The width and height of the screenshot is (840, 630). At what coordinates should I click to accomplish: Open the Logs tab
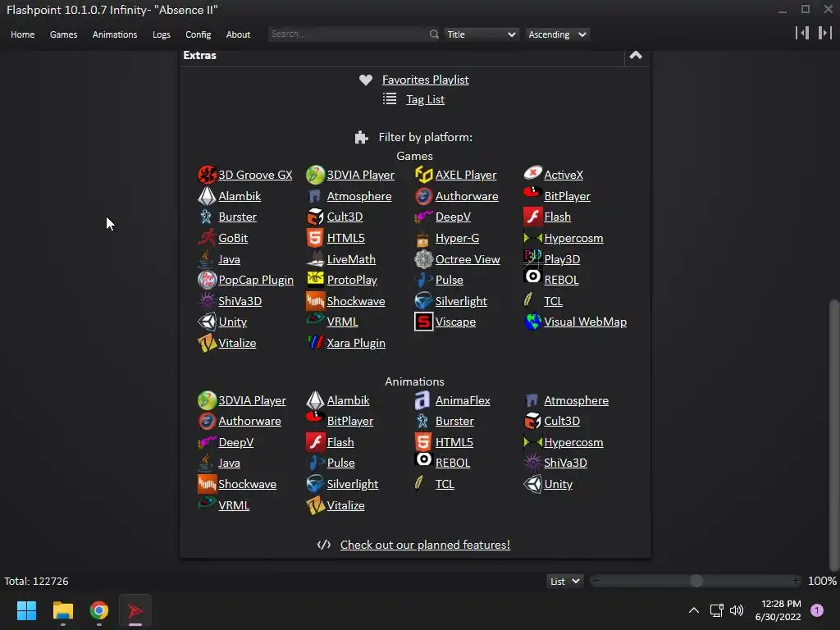click(x=162, y=34)
